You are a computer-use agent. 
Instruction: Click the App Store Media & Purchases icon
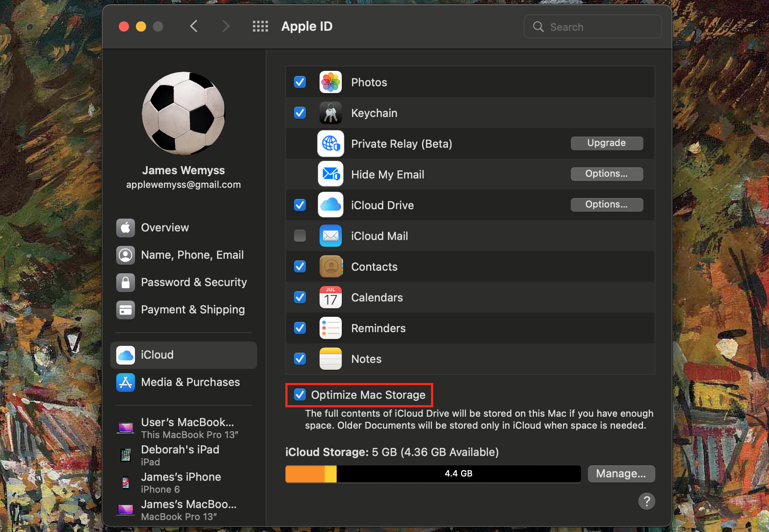pos(126,382)
